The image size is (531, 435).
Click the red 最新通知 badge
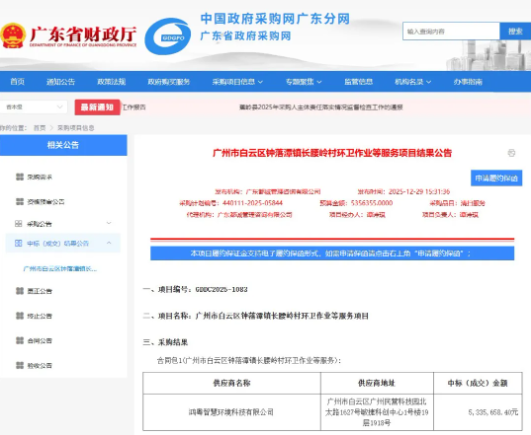(x=97, y=107)
